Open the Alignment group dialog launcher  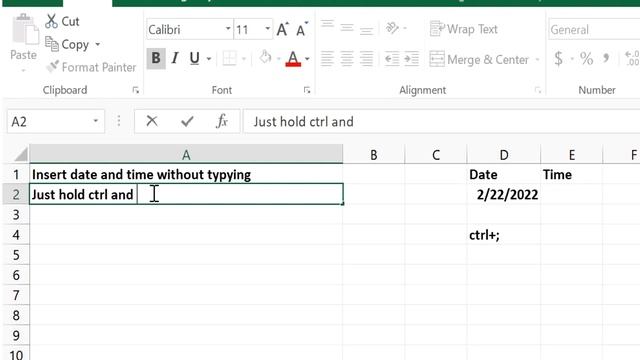click(x=538, y=90)
